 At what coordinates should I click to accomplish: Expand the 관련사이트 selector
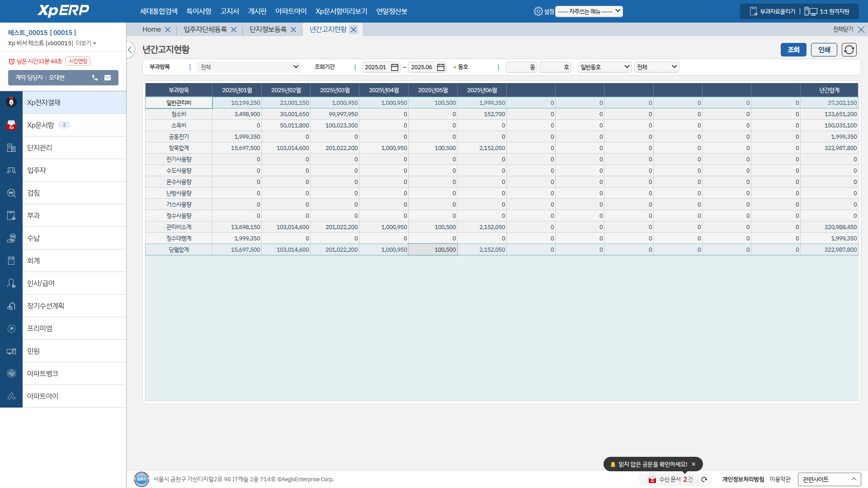(829, 479)
